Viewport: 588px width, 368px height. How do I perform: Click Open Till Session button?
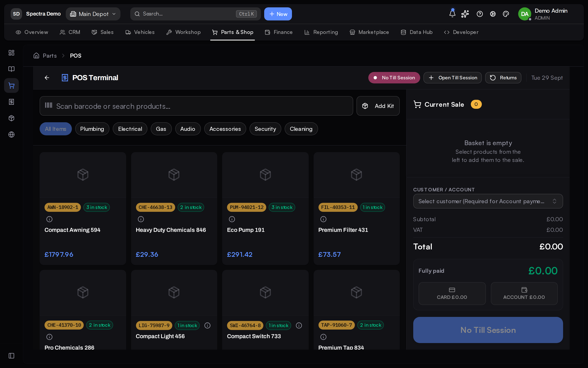tap(452, 78)
